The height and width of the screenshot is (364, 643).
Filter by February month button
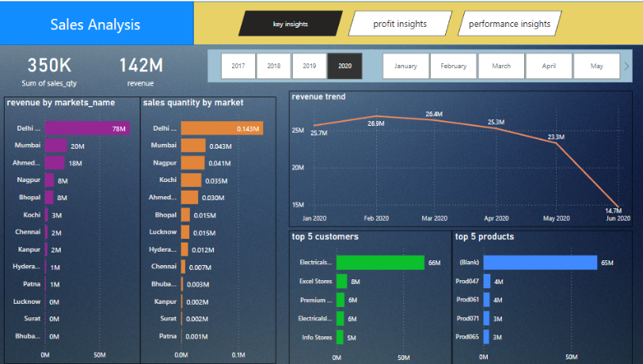(x=453, y=66)
